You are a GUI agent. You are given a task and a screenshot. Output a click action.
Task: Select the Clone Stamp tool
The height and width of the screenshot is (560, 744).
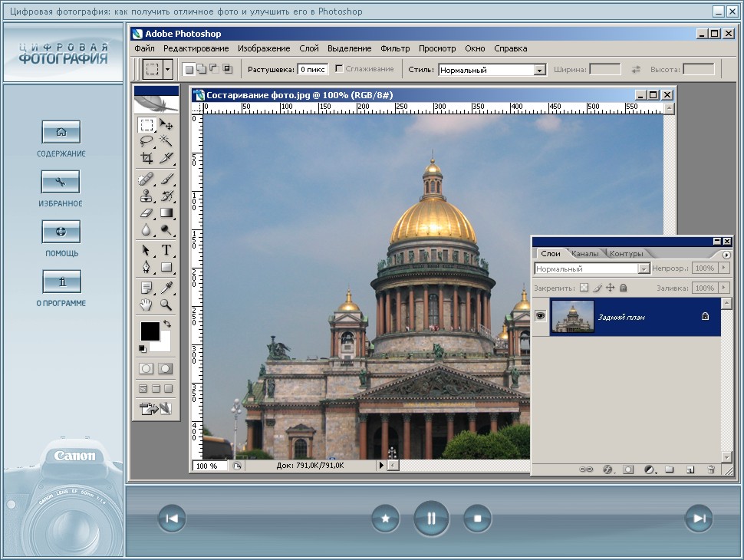point(146,196)
